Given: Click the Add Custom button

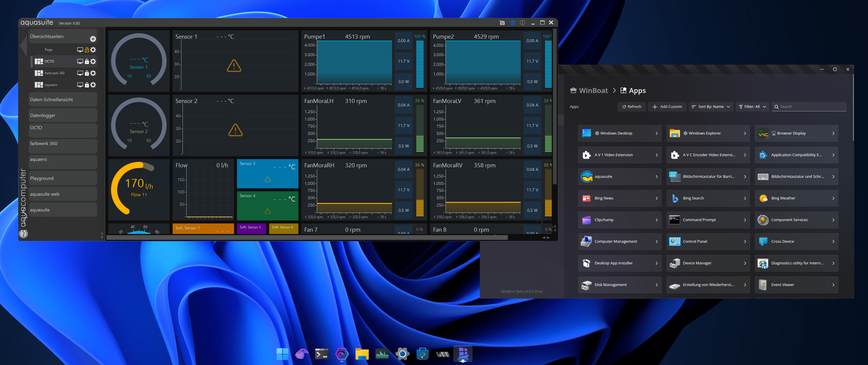Looking at the screenshot, I should point(667,107).
